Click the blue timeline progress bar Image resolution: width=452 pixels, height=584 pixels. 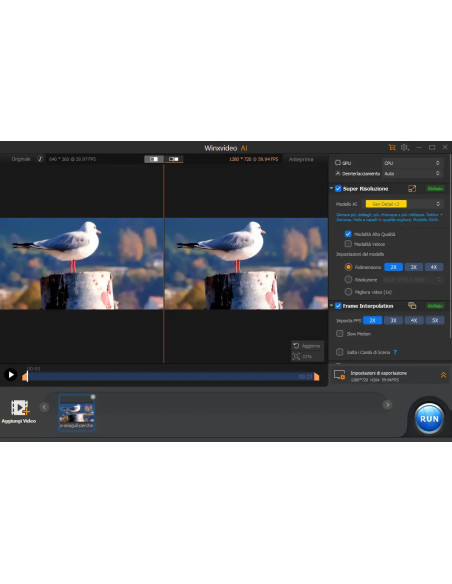tap(171, 376)
